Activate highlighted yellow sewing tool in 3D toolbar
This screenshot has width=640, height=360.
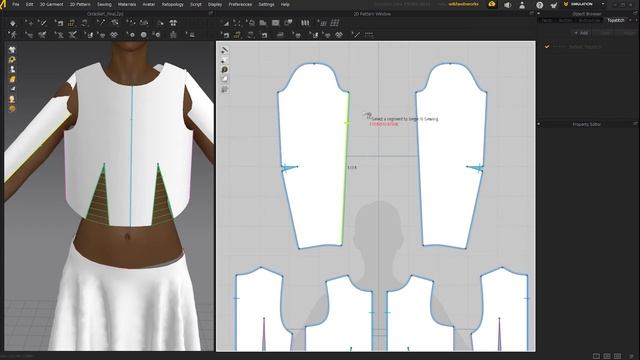[71, 23]
